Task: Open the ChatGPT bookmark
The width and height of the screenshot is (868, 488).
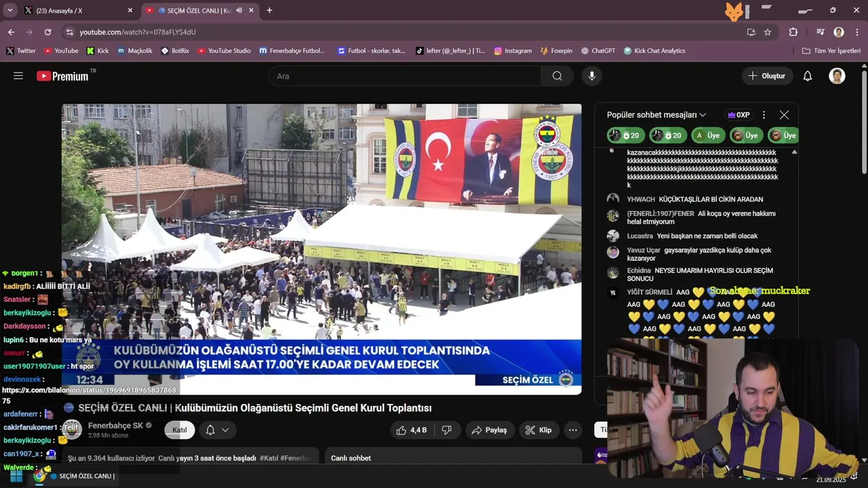Action: (597, 51)
